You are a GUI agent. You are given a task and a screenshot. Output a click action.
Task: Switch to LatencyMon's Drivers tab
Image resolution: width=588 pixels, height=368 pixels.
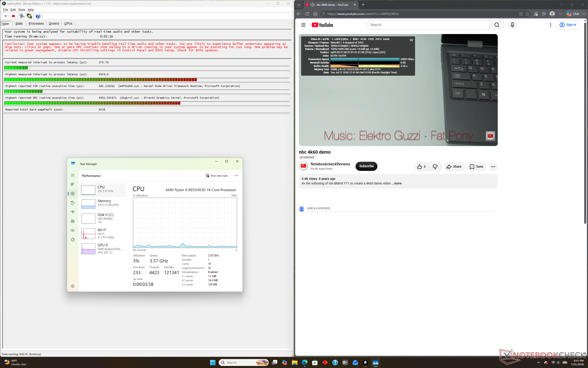tap(54, 24)
